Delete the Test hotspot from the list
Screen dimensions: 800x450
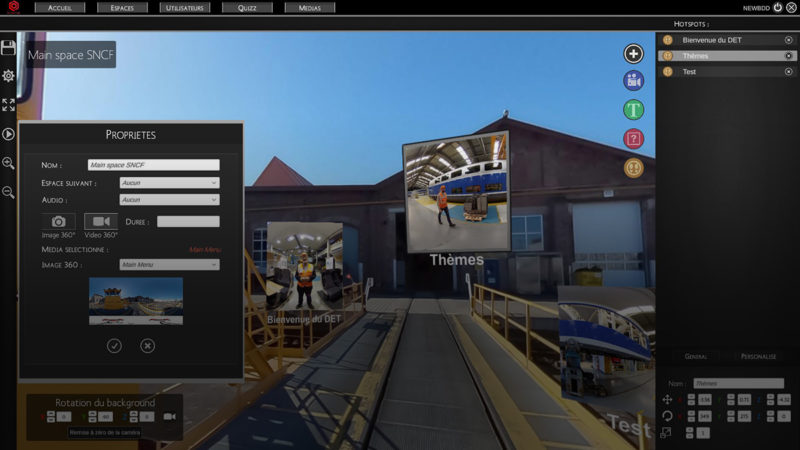click(x=788, y=71)
